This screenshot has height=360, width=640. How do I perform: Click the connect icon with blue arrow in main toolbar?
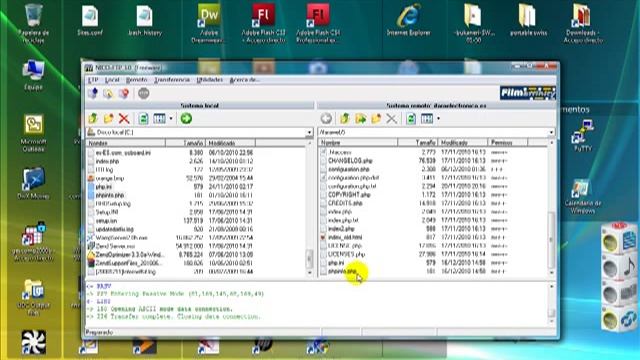[93, 93]
